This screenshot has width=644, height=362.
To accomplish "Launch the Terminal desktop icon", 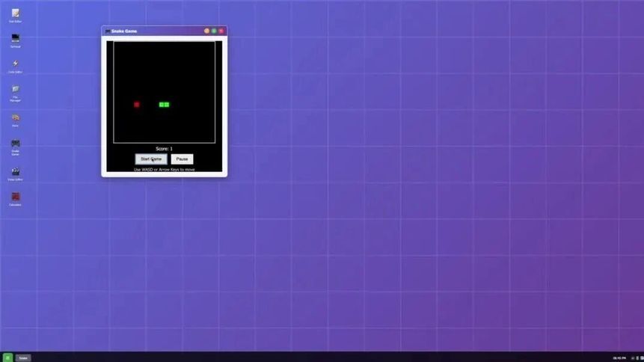I will coord(15,41).
